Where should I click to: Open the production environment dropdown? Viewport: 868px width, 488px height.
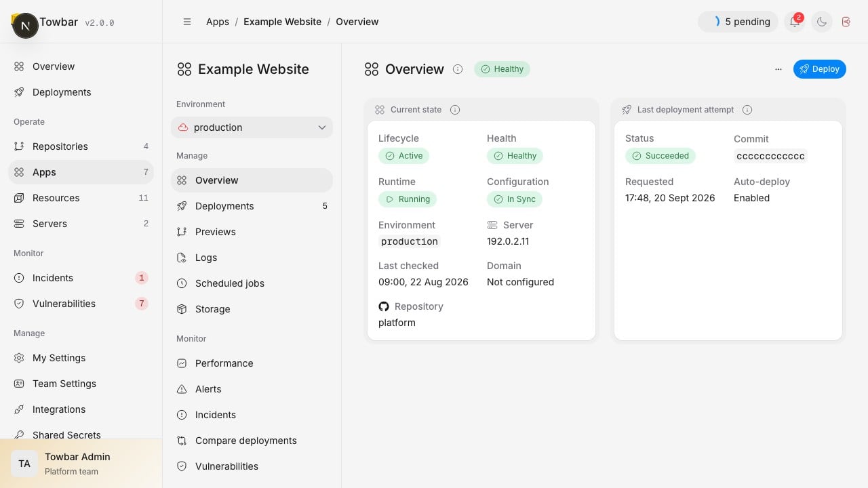[x=252, y=127]
